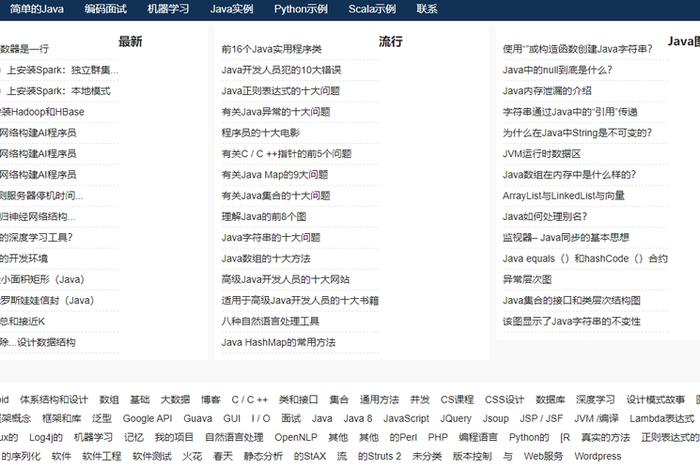Open the link 前16个Java实用程序类
This screenshot has height=470, width=700.
pyautogui.click(x=271, y=49)
